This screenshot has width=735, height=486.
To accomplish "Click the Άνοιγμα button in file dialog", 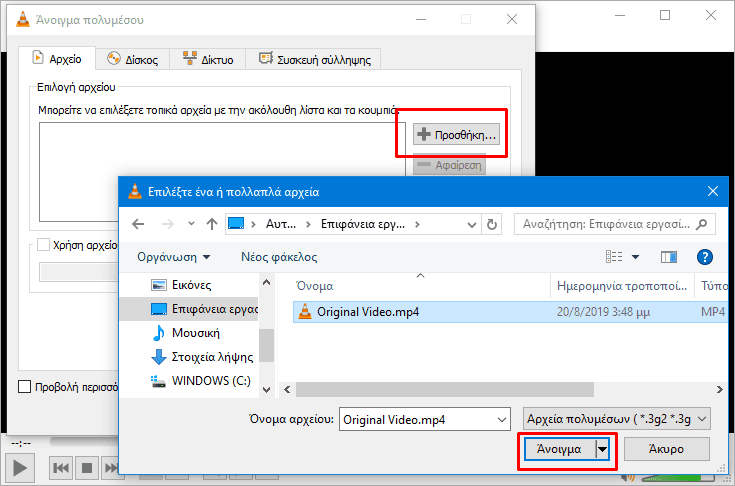I will (559, 449).
